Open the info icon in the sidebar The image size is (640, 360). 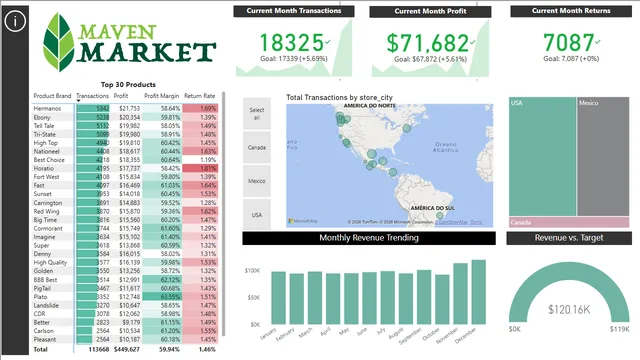point(15,21)
